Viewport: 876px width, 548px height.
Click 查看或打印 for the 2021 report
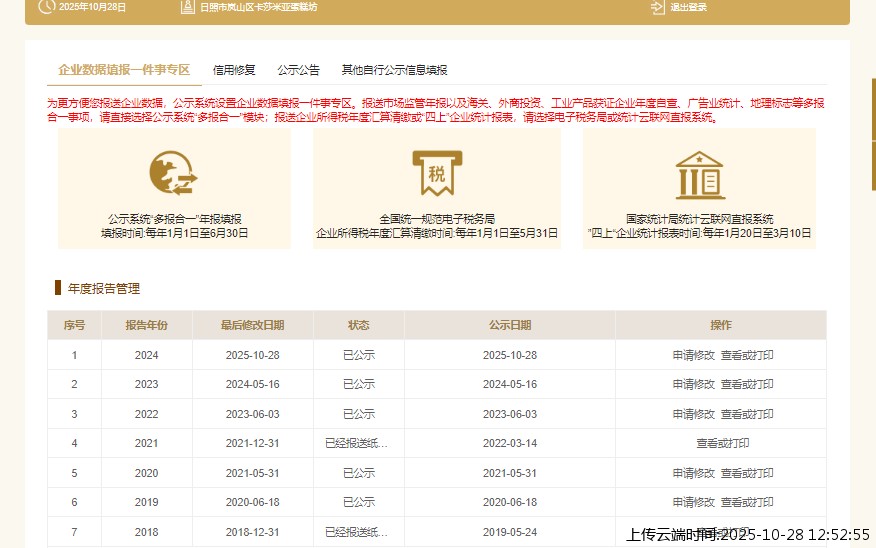pos(722,443)
